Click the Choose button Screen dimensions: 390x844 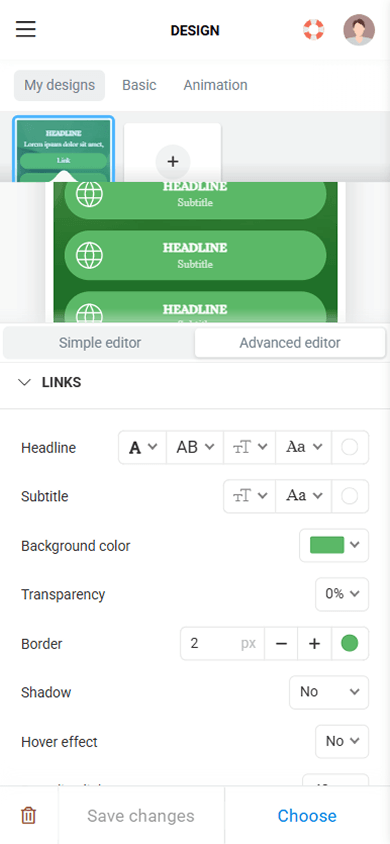point(307,816)
